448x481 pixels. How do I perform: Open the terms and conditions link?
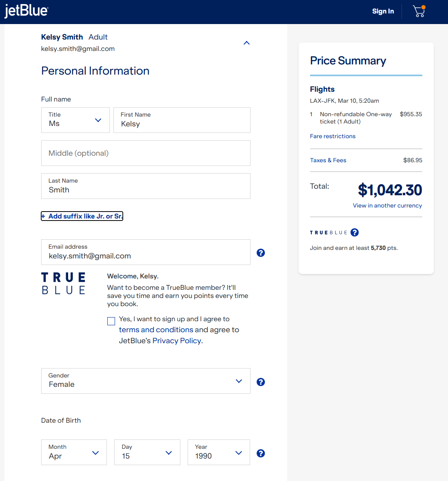pos(156,330)
